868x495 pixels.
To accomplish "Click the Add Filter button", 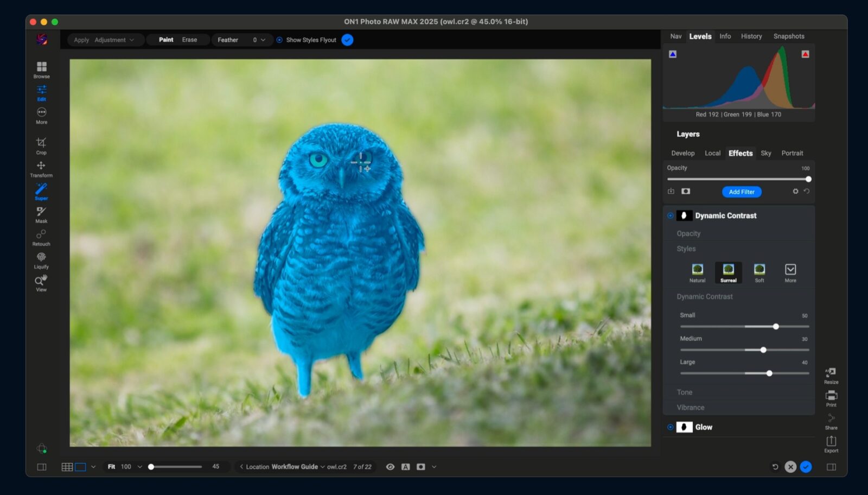I will pos(741,192).
